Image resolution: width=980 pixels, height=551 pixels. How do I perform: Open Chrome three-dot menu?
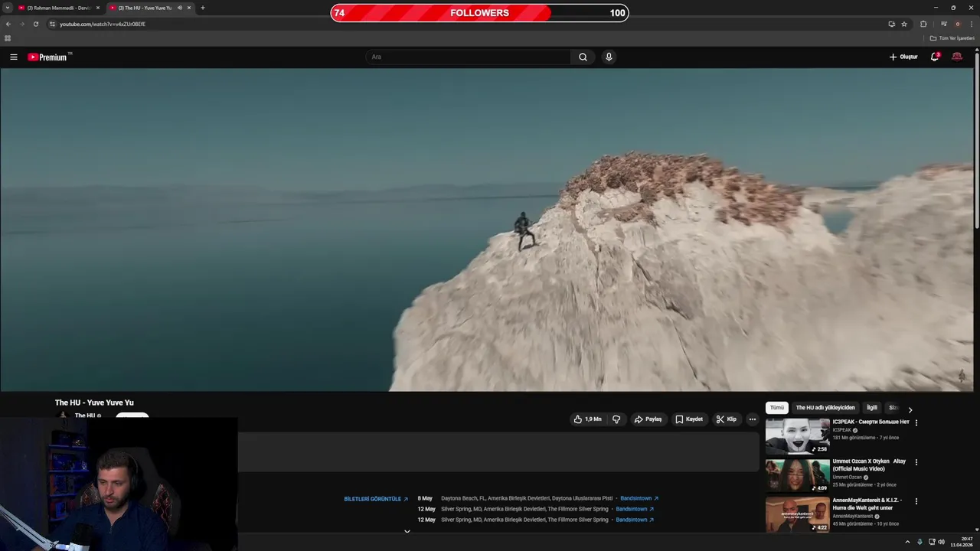coord(972,24)
